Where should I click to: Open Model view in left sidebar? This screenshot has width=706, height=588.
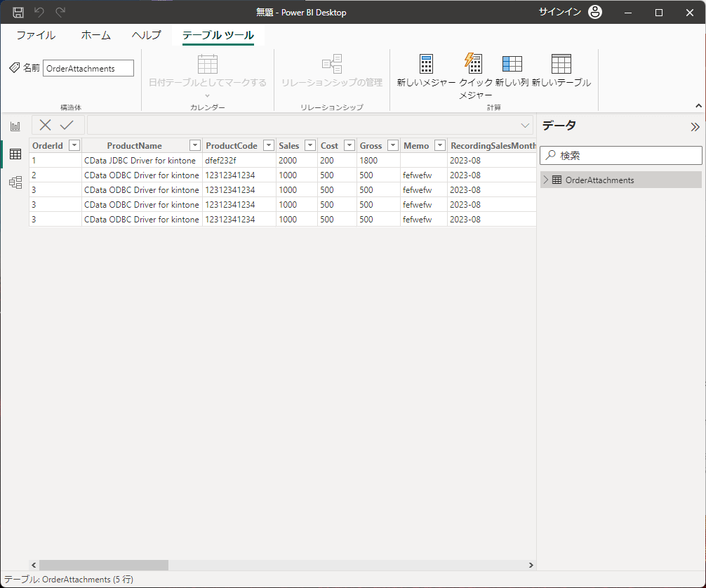(x=15, y=182)
